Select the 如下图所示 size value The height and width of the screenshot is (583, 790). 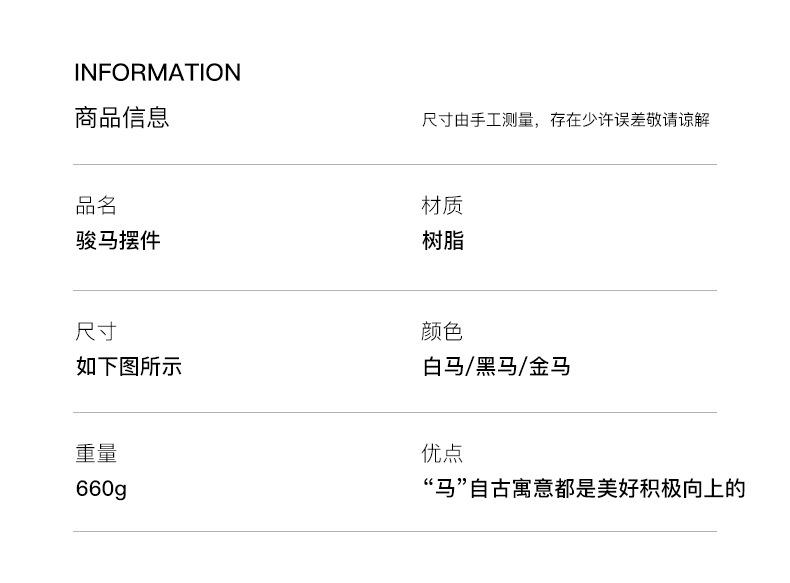coord(128,367)
